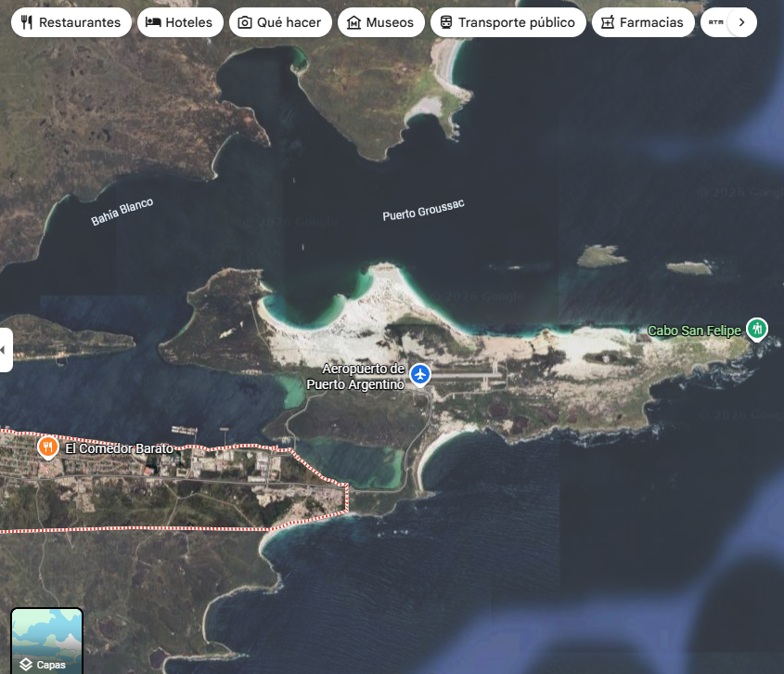
Task: Open the Cabo San Felipe place label
Action: (695, 331)
